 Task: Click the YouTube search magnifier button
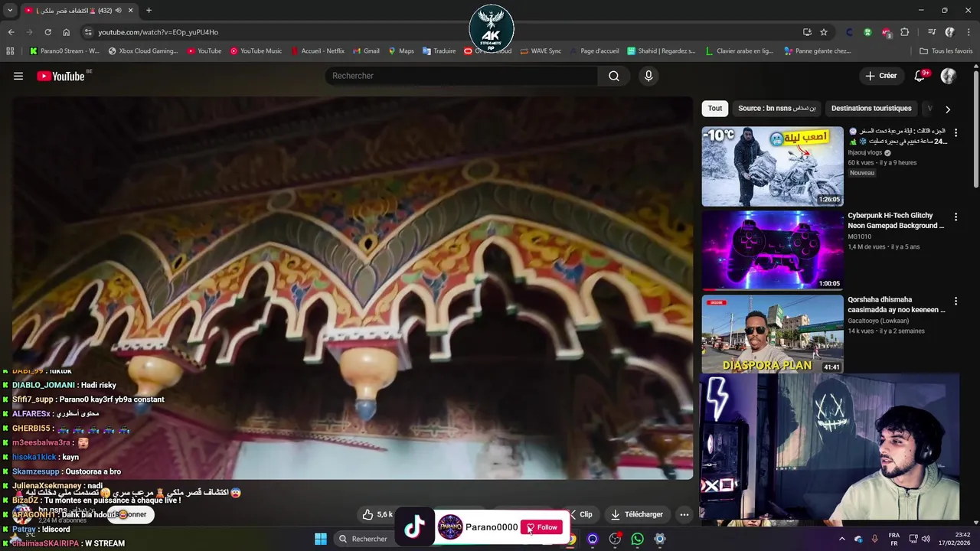614,76
